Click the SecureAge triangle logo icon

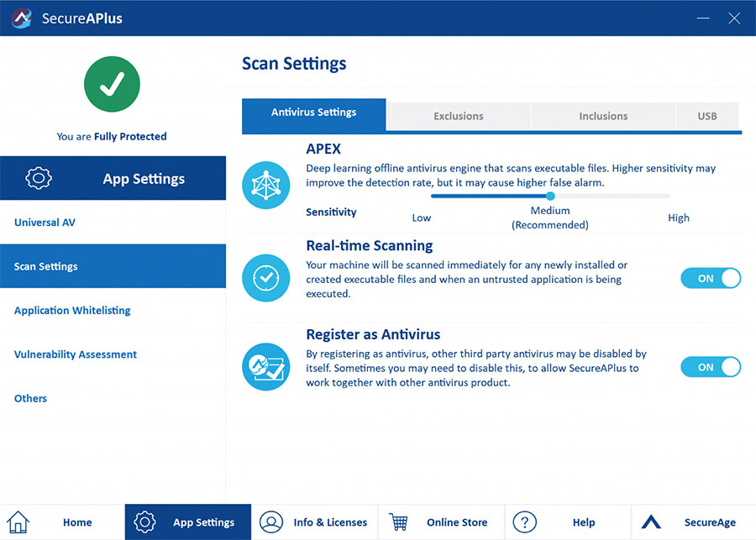point(651,522)
